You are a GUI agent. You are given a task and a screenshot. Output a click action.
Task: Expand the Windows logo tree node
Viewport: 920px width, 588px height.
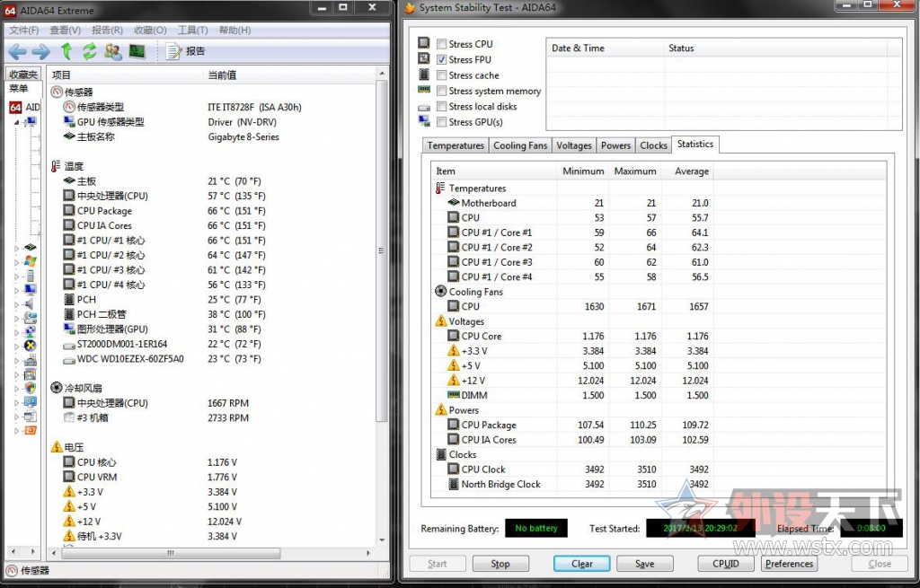(x=16, y=261)
